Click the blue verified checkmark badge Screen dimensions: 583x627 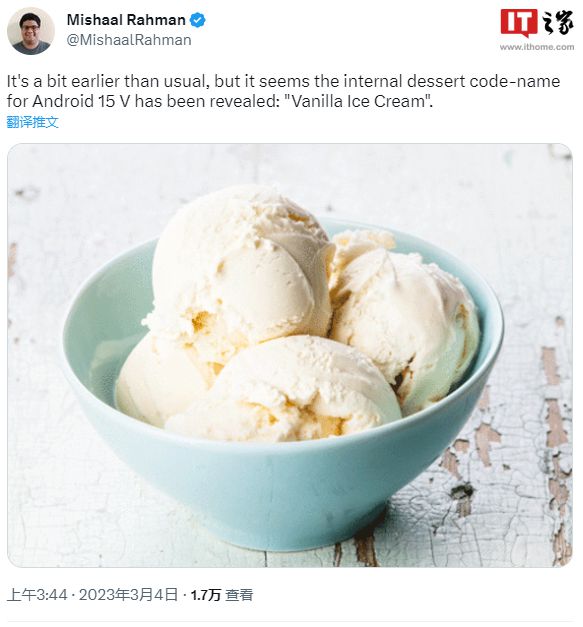click(198, 20)
